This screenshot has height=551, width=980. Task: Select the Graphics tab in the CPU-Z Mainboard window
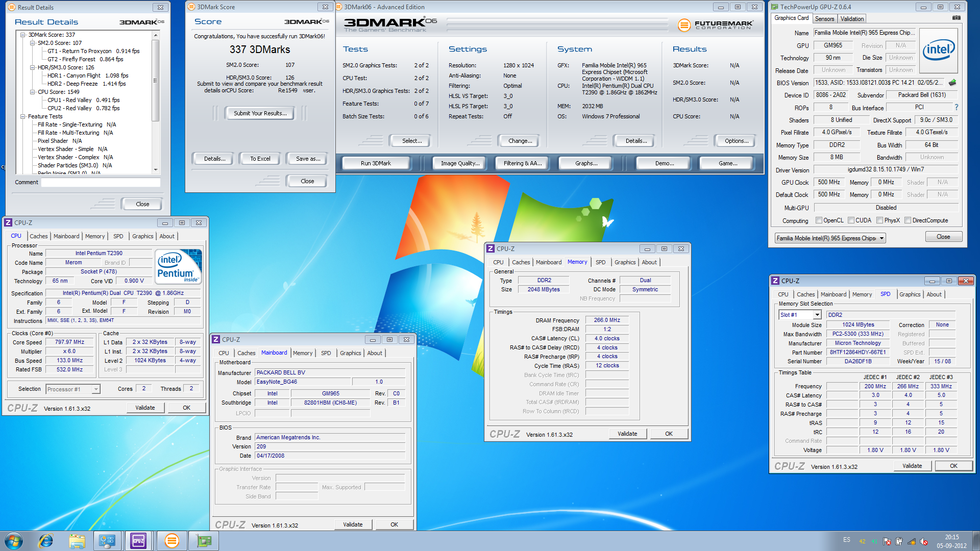click(351, 353)
